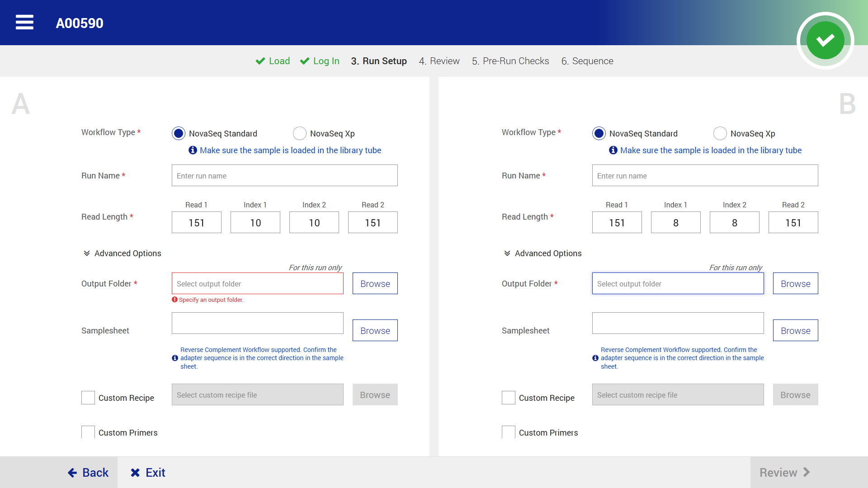Click side A custom recipe Browse button

[x=375, y=394]
